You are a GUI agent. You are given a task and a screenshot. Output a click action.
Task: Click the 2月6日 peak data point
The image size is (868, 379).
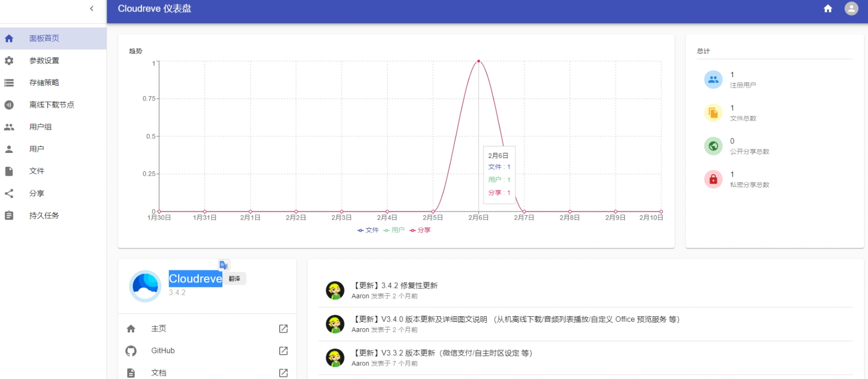[479, 61]
